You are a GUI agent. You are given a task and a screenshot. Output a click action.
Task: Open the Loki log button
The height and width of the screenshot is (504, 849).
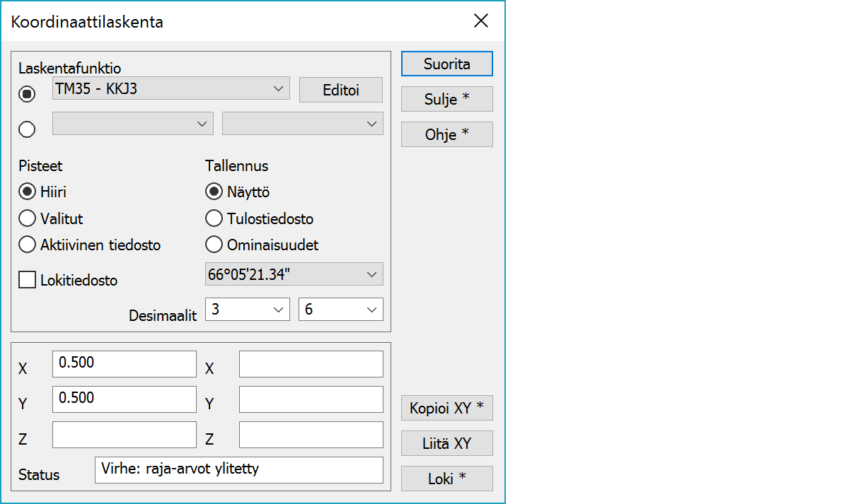[x=446, y=479]
